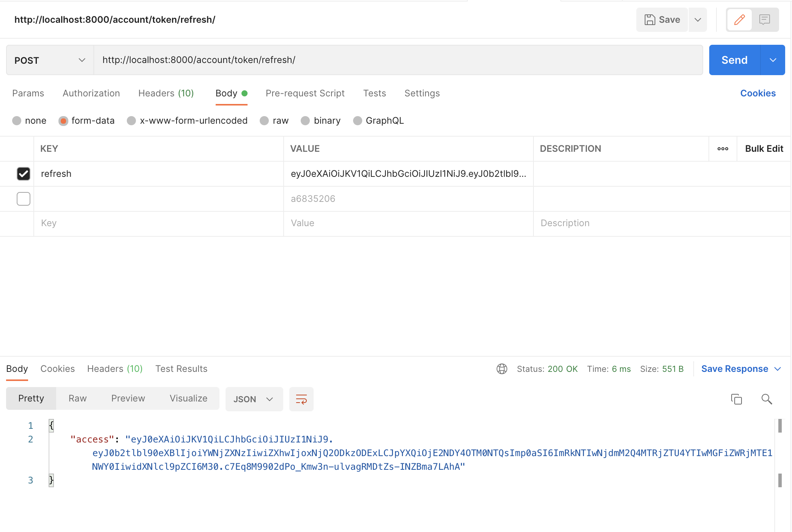Expand the Save options chevron

697,20
